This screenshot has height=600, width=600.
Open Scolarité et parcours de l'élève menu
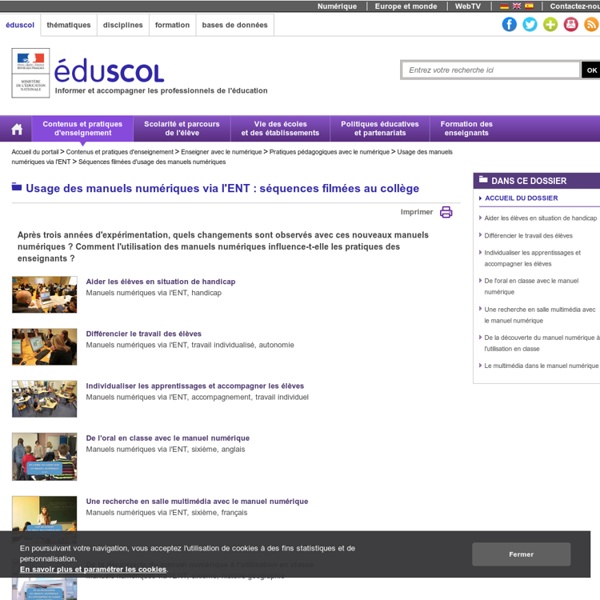click(182, 129)
